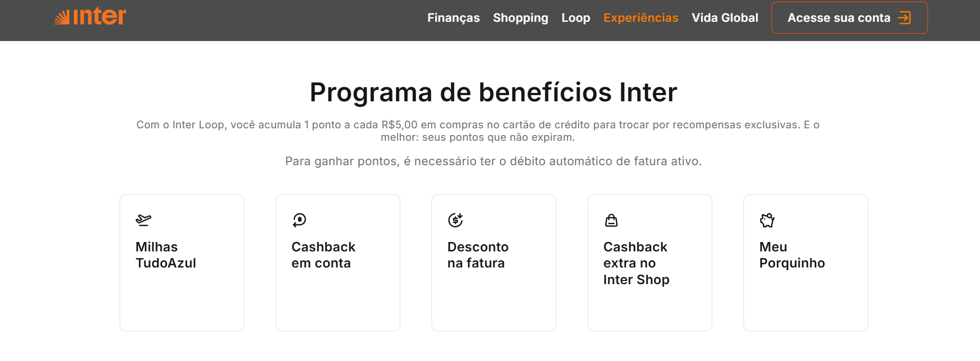
Task: Open Cashback extra no Inter Shop title
Action: tap(636, 263)
